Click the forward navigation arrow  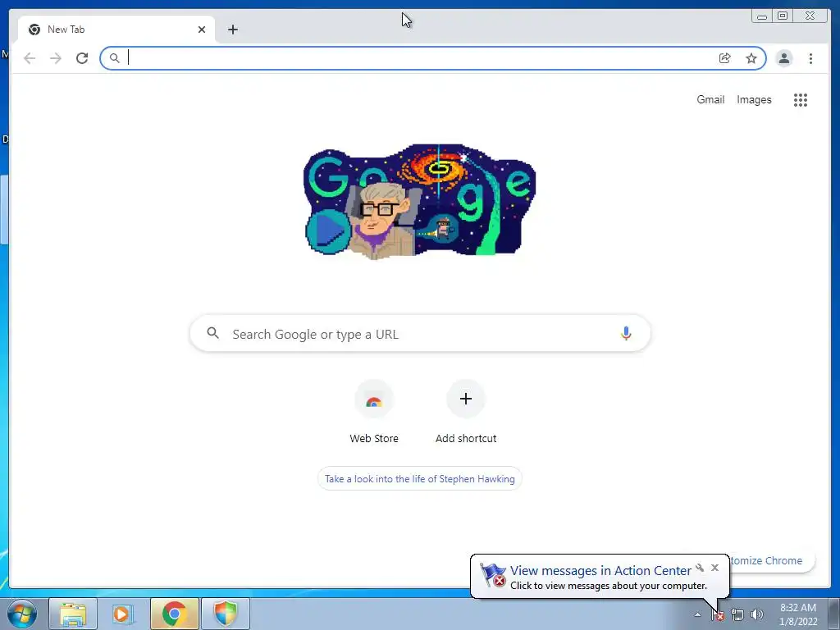point(56,58)
